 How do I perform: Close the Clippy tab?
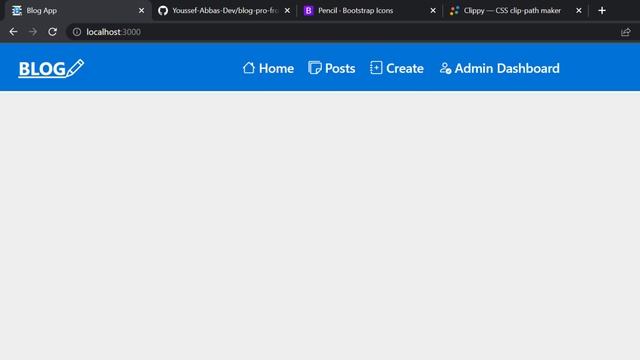click(579, 11)
